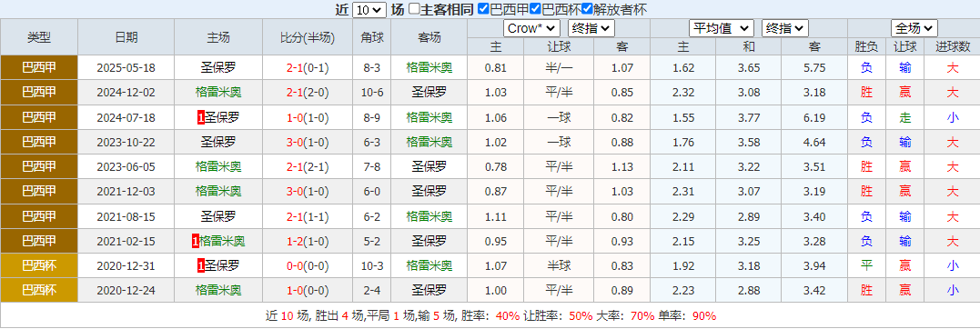Click the 进球数 column header
Image resolution: width=980 pixels, height=329 pixels.
953,47
